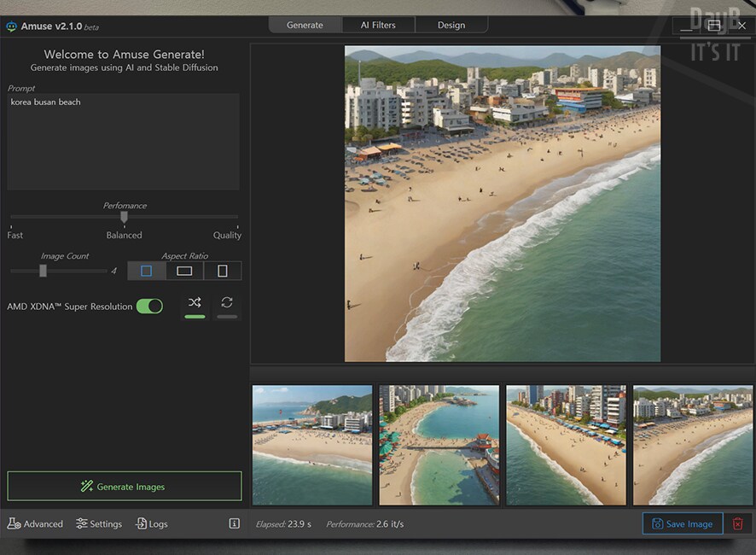The width and height of the screenshot is (756, 555).
Task: Click the Performance slider handle
Action: (x=124, y=217)
